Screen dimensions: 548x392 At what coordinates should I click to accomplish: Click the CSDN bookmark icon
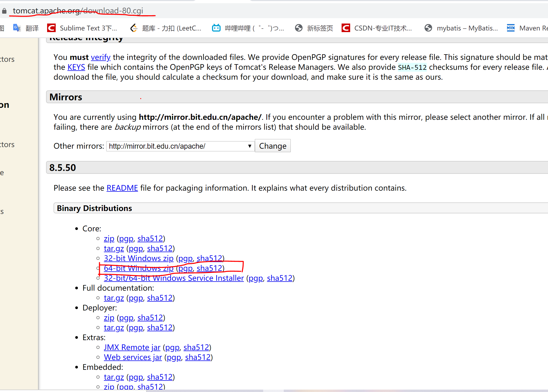pos(345,28)
